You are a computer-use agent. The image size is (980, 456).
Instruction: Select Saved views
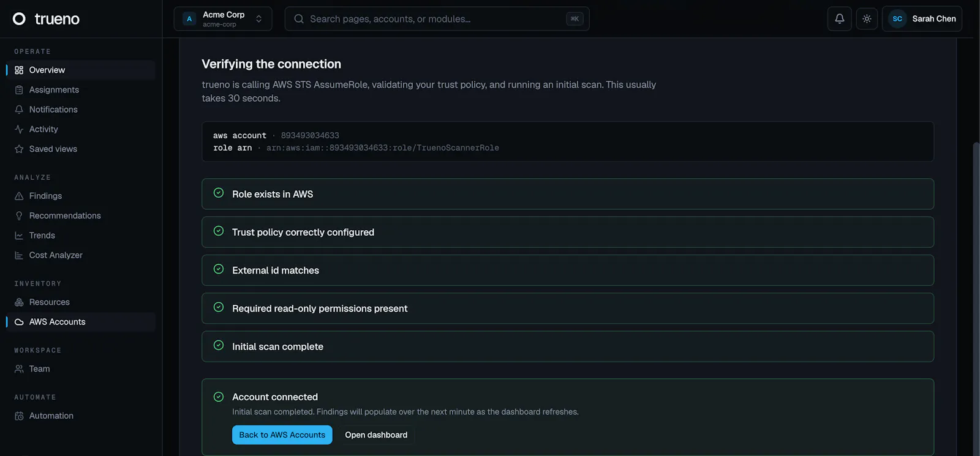click(81, 149)
